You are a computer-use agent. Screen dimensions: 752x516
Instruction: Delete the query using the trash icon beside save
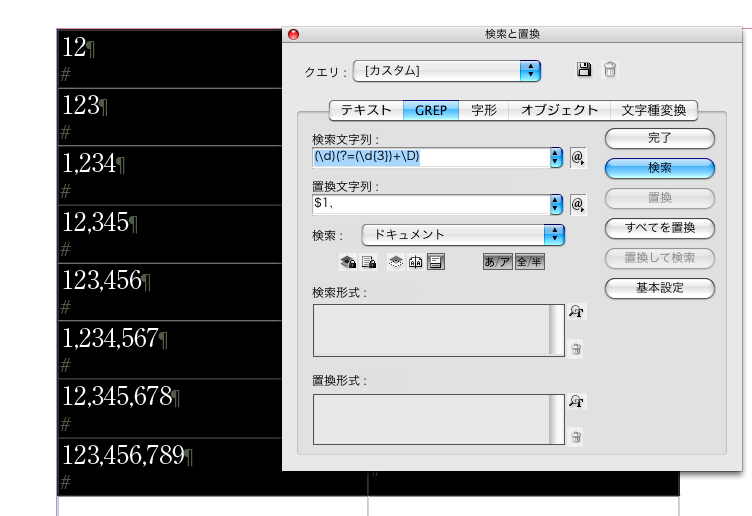[610, 70]
